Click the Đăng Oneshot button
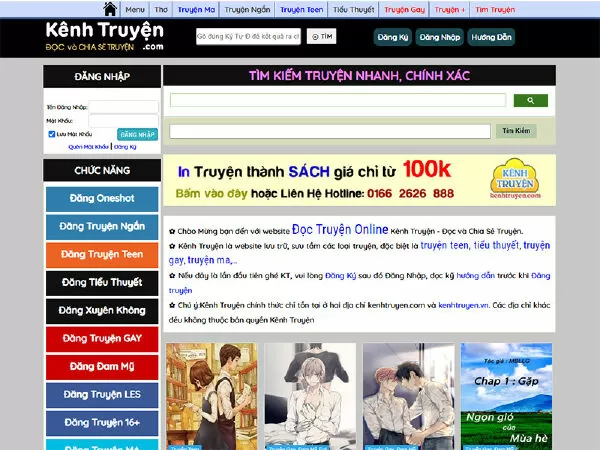 (x=102, y=199)
